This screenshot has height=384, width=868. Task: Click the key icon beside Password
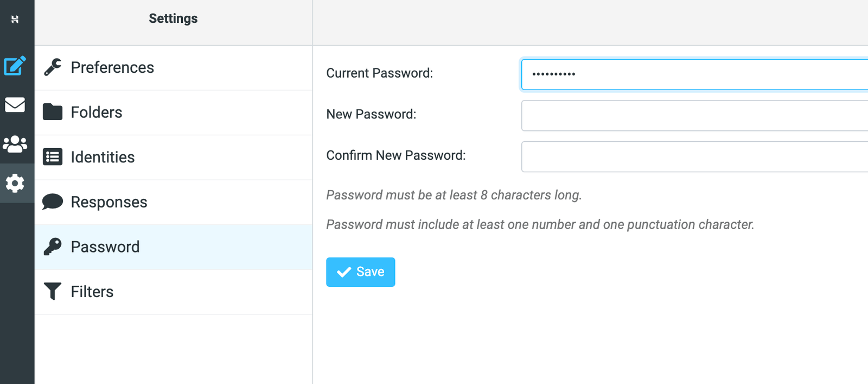tap(53, 247)
